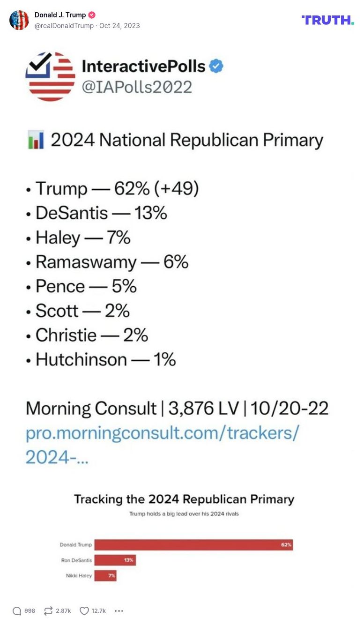The image size is (364, 625).
Task: Click the blue verified badge beside InteractivePolls
Action: pyautogui.click(x=216, y=66)
